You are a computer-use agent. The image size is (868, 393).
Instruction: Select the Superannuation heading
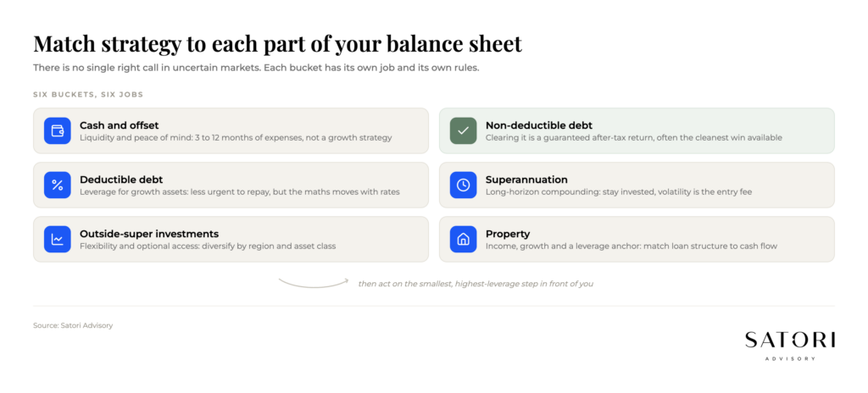point(526,180)
